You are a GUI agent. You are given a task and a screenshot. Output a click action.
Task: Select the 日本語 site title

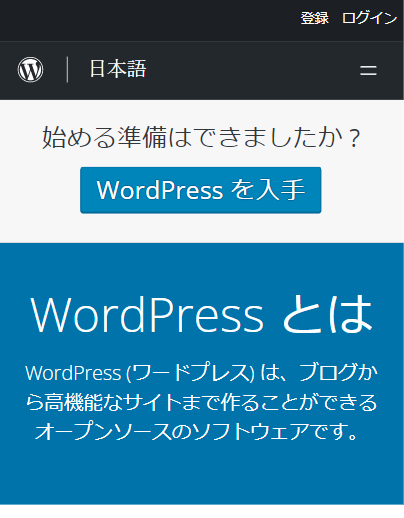pyautogui.click(x=118, y=69)
